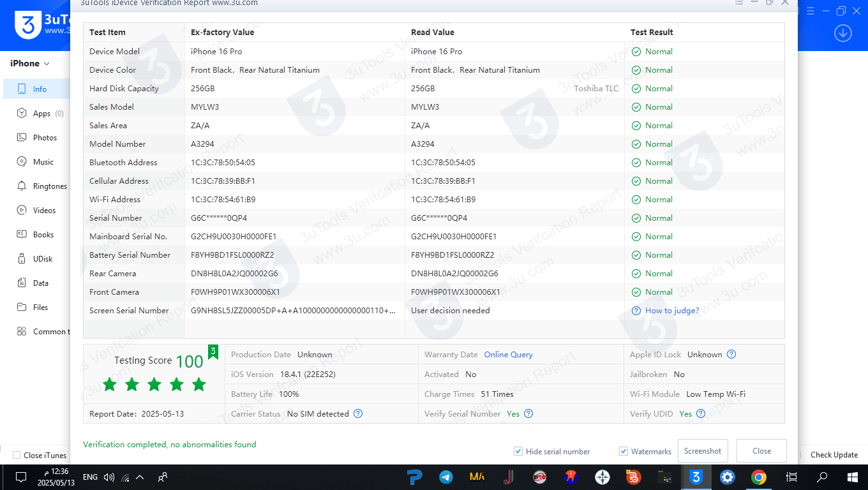Click the ex-factory Battery Serial F8YH9BD1FSL0000RZ2
The width and height of the screenshot is (868, 490).
pyautogui.click(x=232, y=255)
